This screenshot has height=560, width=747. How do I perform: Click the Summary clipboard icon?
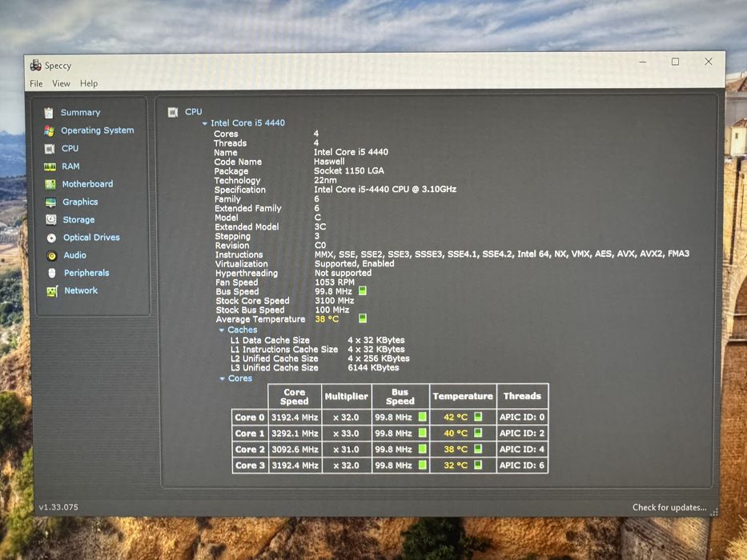pos(49,113)
